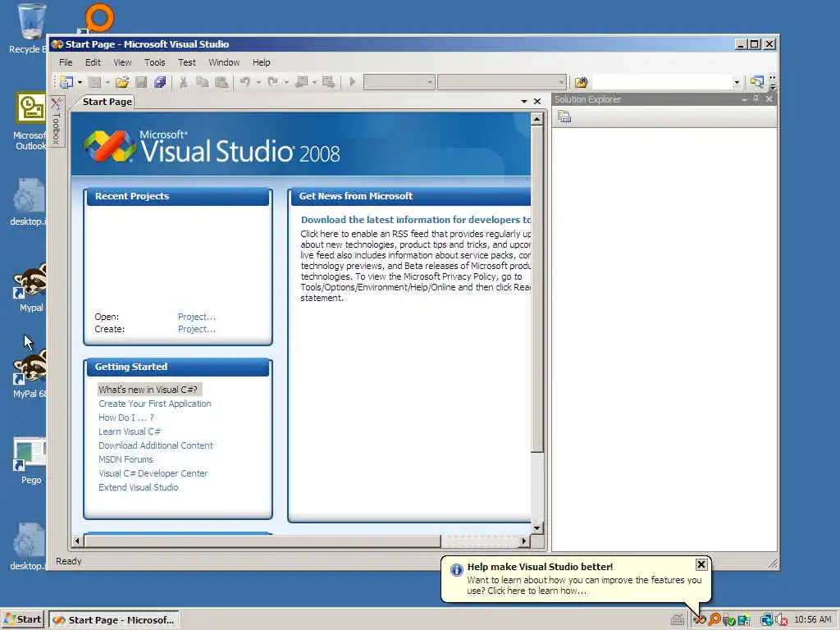Click the Undo arrow icon
The width and height of the screenshot is (840, 630).
click(244, 82)
